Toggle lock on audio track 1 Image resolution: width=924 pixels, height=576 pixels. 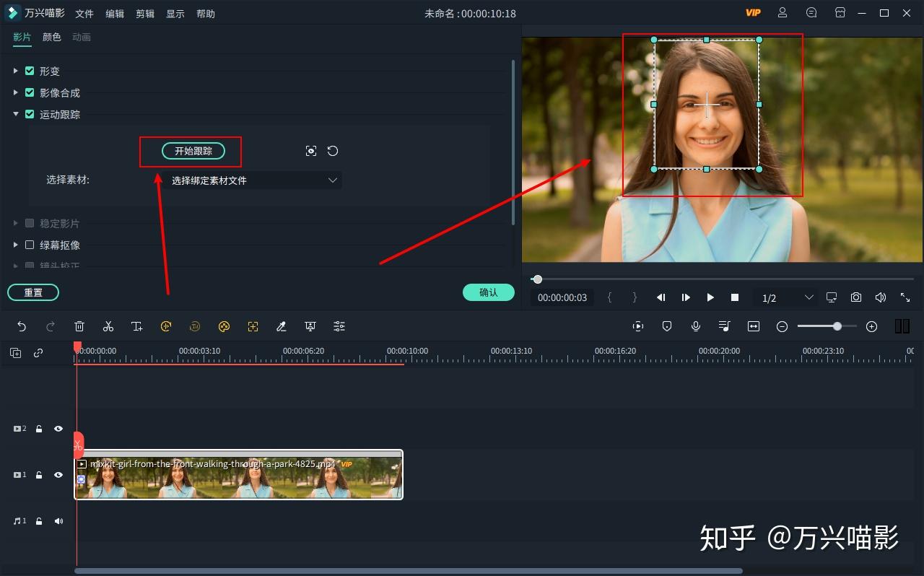pos(39,521)
